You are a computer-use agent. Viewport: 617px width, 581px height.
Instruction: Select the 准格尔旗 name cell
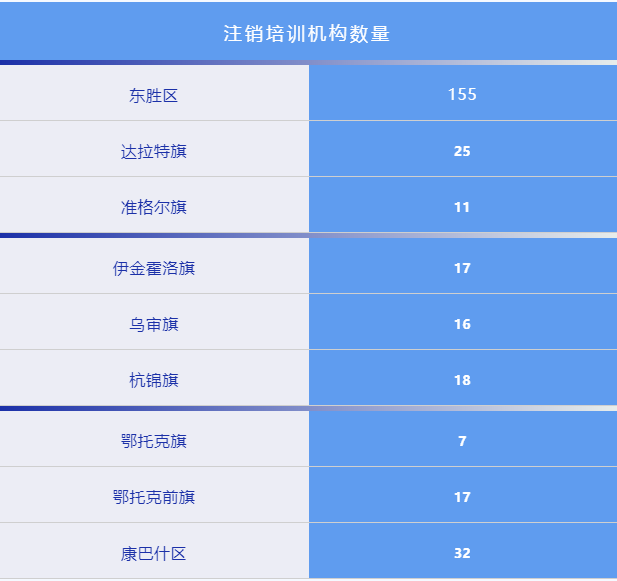(x=153, y=208)
